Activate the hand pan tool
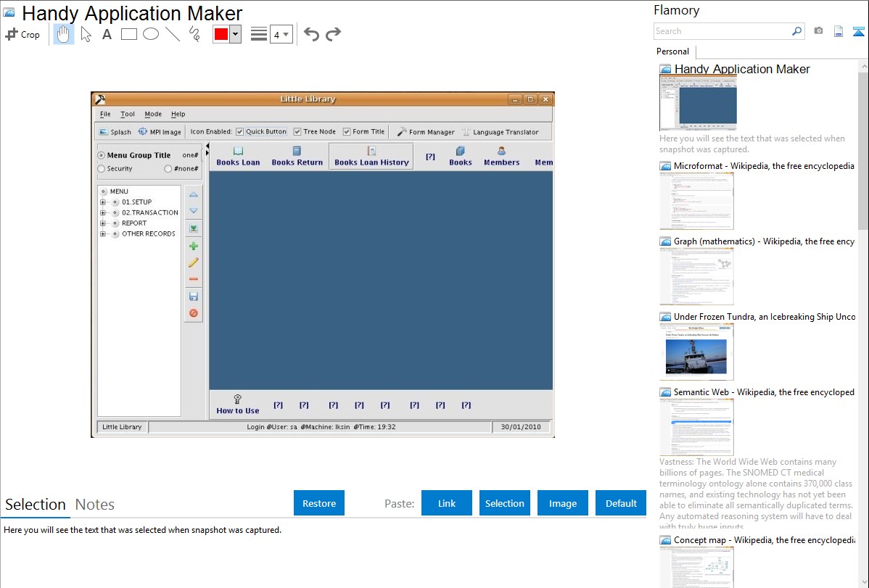869x588 pixels. click(63, 34)
